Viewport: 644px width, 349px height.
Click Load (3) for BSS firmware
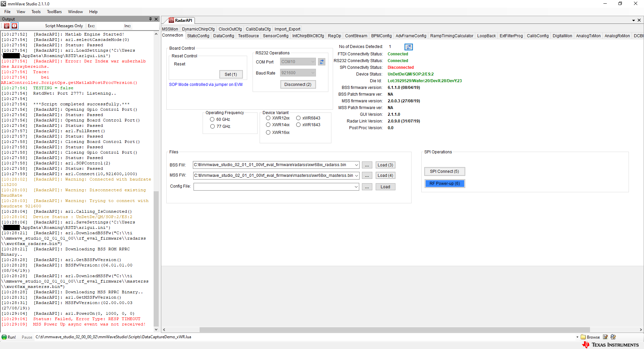click(385, 165)
